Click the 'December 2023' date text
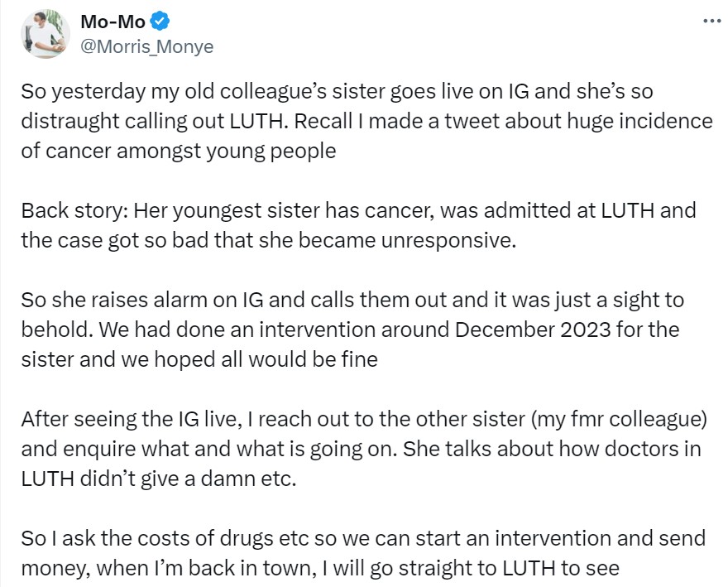The height and width of the screenshot is (587, 728). (x=533, y=330)
